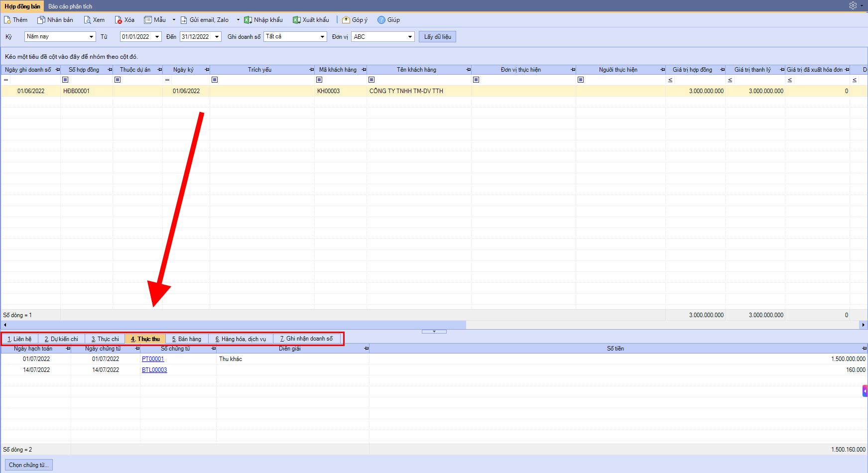Click the less-or-equal operator under Giá trị hợp đồng

point(670,80)
